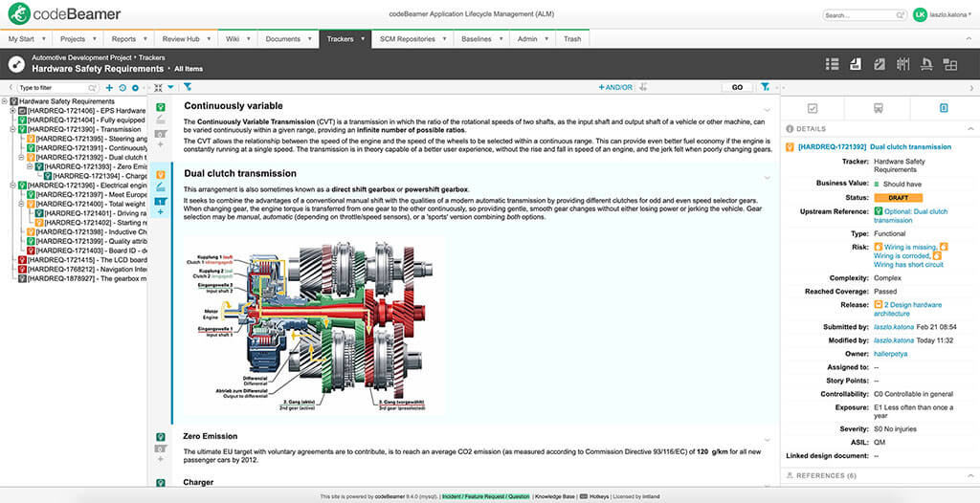Click edit pencil icon beside Dual clutch transmission
This screenshot has height=503, width=980.
[160, 186]
